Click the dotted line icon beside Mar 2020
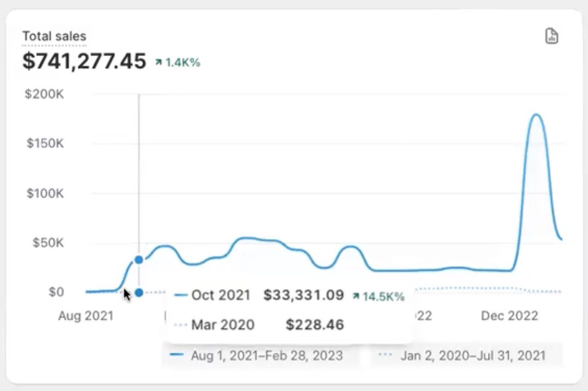The width and height of the screenshot is (588, 391). 181,325
